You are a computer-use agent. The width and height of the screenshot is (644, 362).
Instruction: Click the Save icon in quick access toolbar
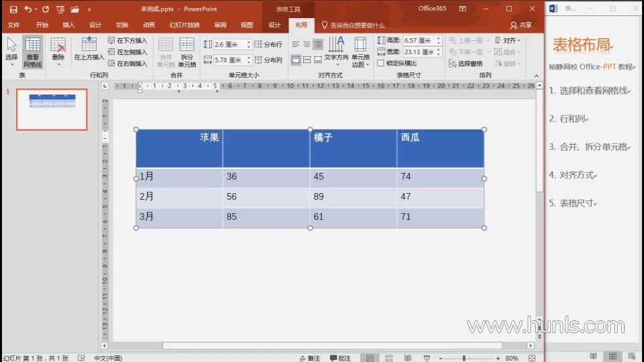13,9
